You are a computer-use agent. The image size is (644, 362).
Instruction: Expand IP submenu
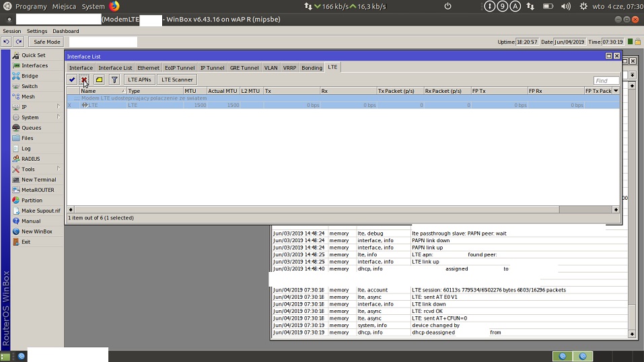[59, 107]
